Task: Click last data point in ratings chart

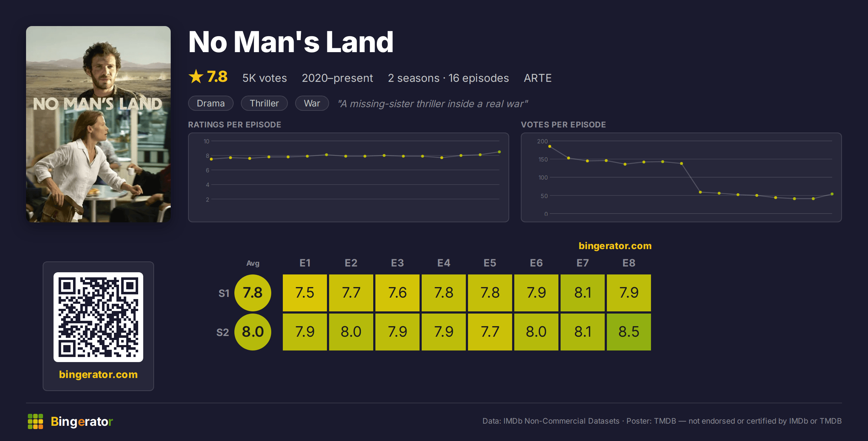Action: [x=499, y=152]
